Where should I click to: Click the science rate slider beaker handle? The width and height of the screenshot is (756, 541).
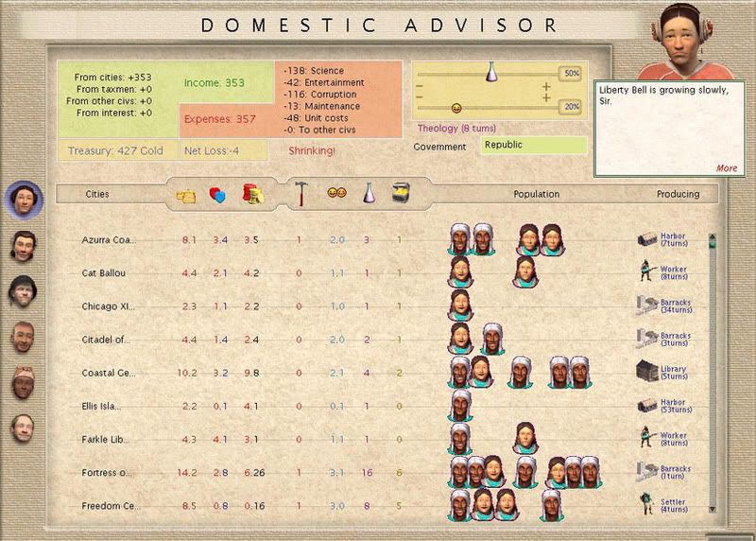(491, 72)
